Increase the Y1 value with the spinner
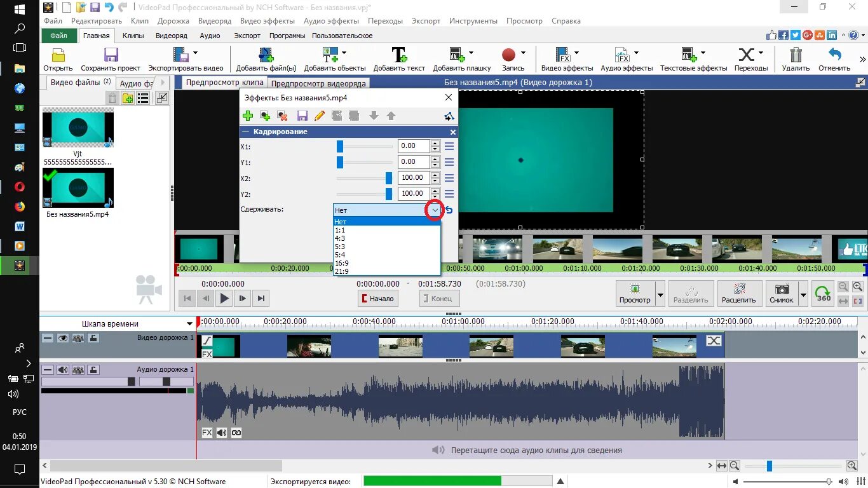The image size is (868, 488). tap(435, 159)
